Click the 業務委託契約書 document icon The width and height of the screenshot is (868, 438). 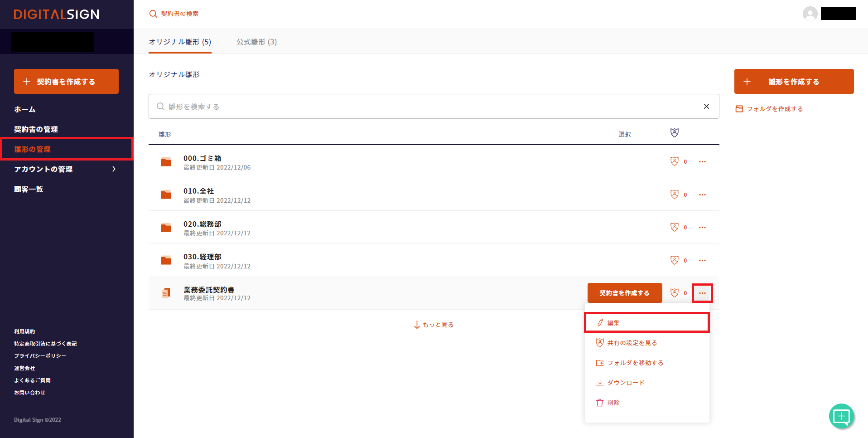(166, 293)
